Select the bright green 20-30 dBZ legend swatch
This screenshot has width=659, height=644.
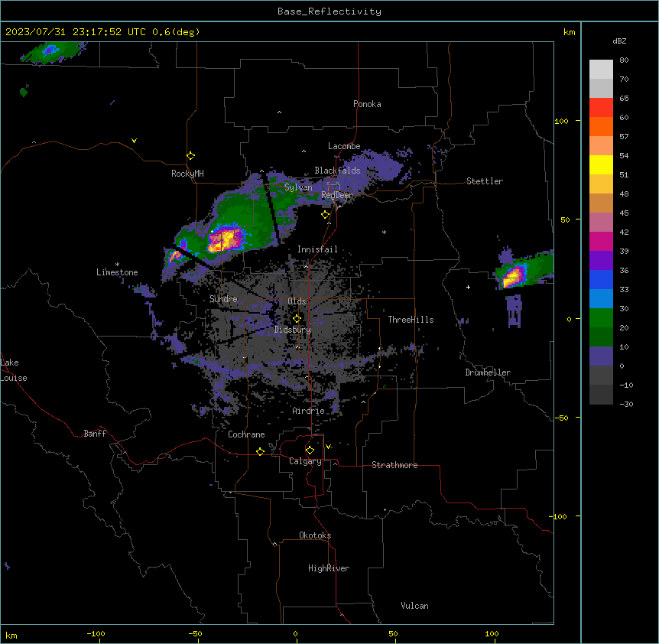tap(601, 318)
